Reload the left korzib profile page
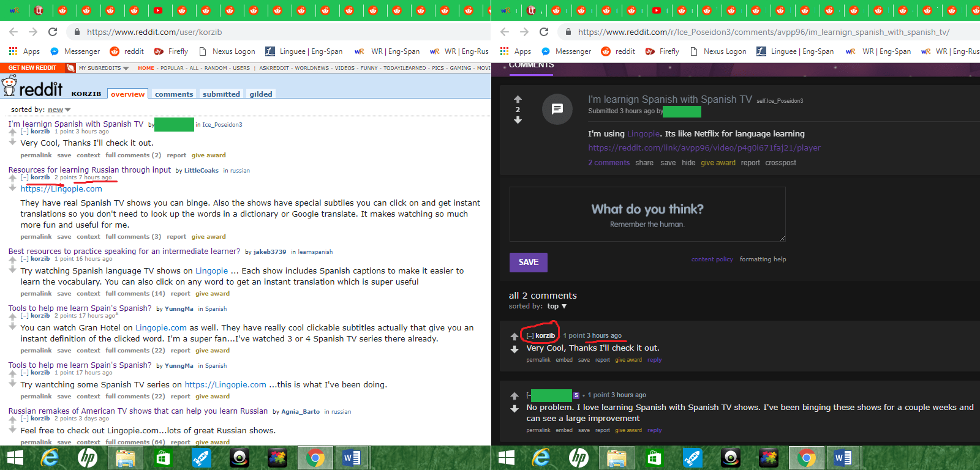Screen dimensions: 980x470 coord(53,32)
